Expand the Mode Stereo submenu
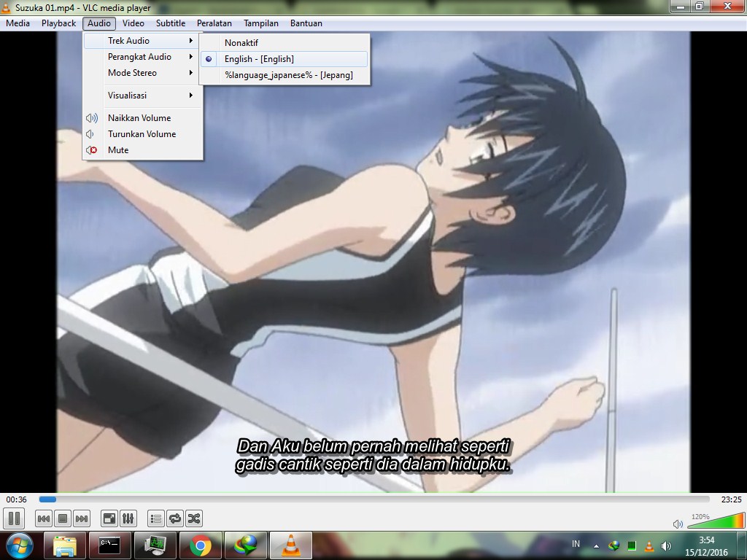Viewport: 747px width, 560px height. point(143,73)
